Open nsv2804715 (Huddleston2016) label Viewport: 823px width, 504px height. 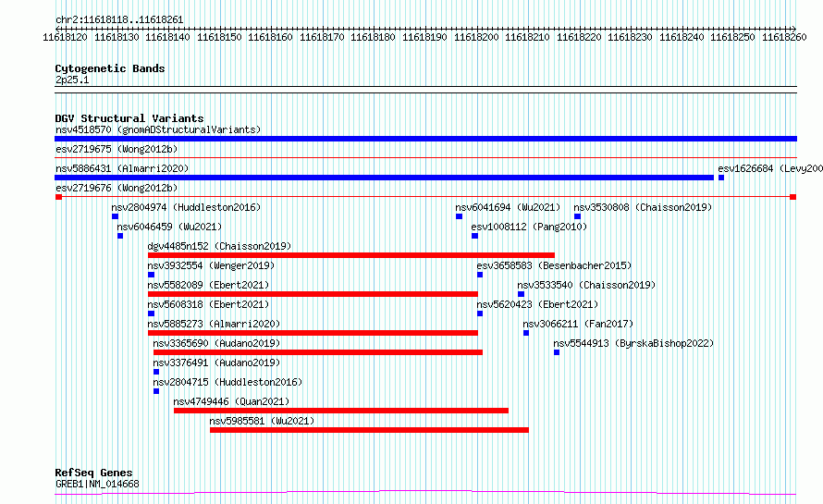point(227,382)
